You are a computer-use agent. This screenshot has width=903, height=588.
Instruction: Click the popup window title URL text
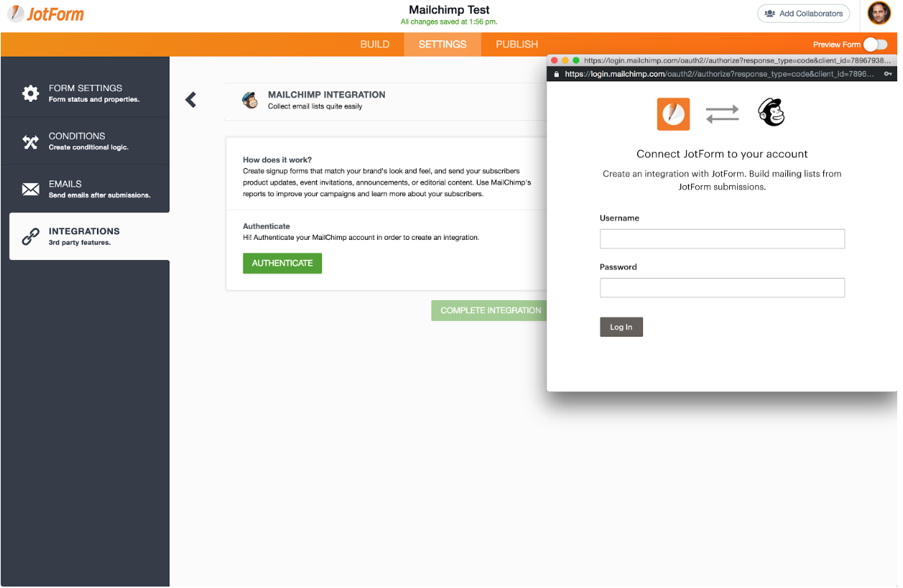click(x=738, y=61)
